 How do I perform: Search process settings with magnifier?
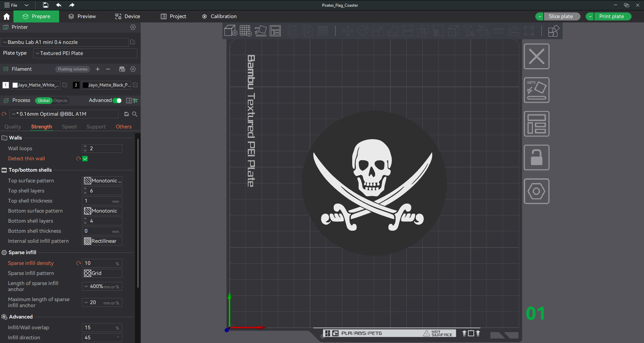click(135, 114)
